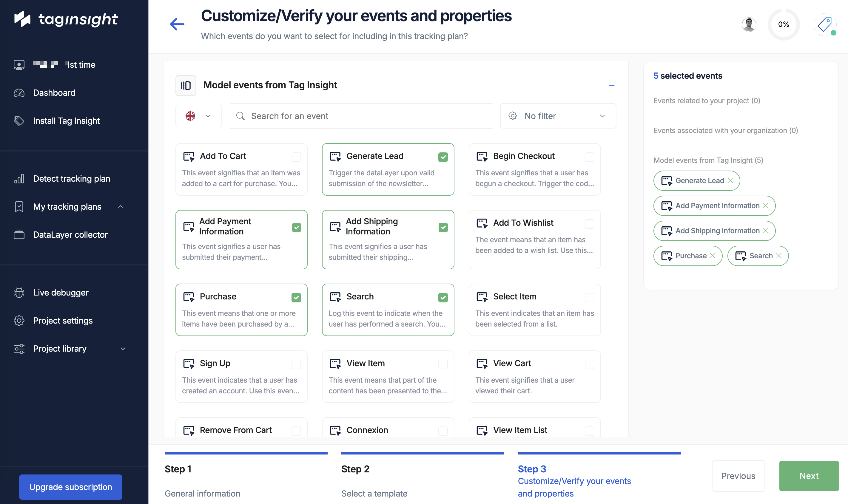Viewport: 848px width, 504px height.
Task: Remove Search from selected events
Action: (x=779, y=256)
